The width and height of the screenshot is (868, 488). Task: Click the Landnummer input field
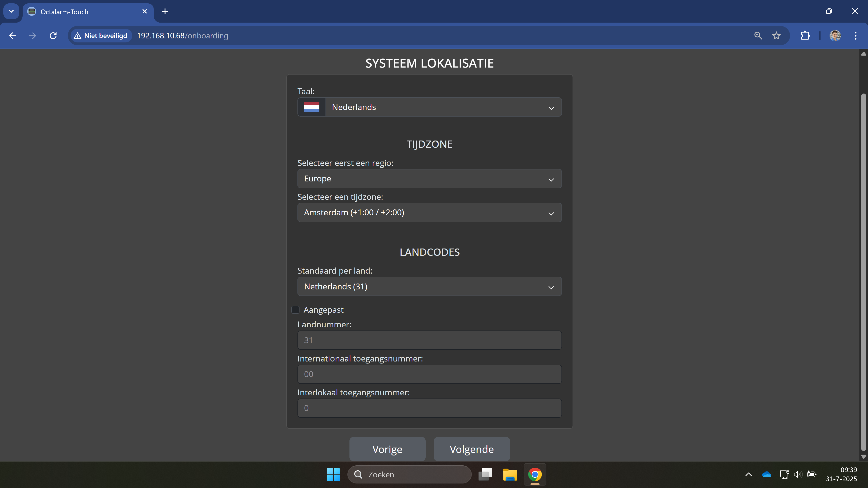[x=429, y=340]
